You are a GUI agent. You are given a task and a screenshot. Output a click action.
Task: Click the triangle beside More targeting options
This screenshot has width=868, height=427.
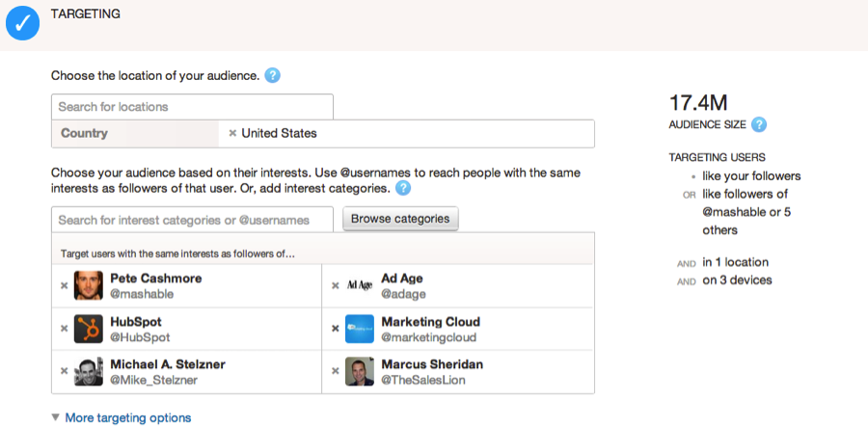point(55,417)
